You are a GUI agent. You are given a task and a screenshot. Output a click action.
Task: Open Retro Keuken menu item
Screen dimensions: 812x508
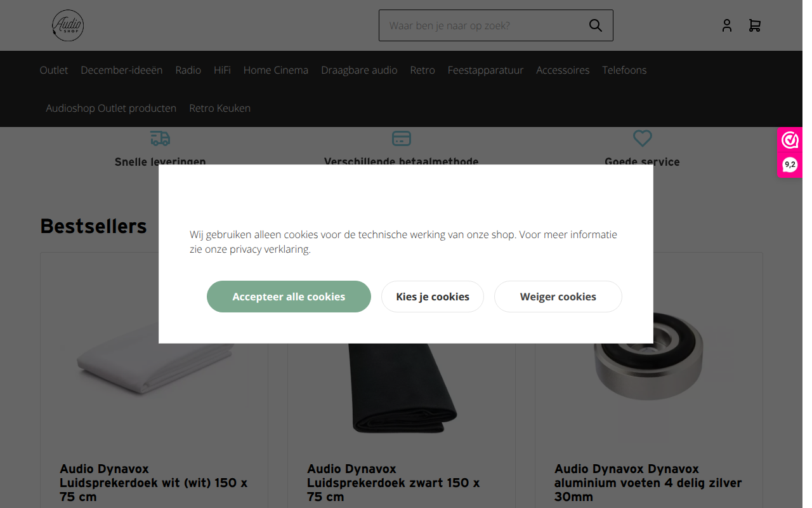(x=219, y=108)
